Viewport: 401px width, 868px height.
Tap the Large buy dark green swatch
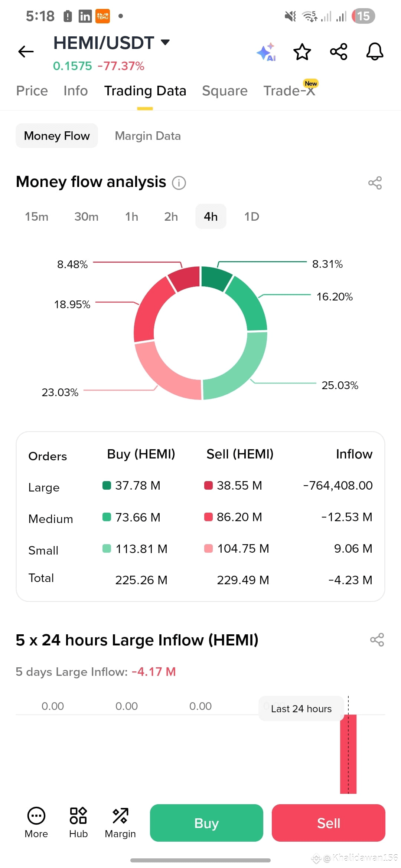click(107, 485)
